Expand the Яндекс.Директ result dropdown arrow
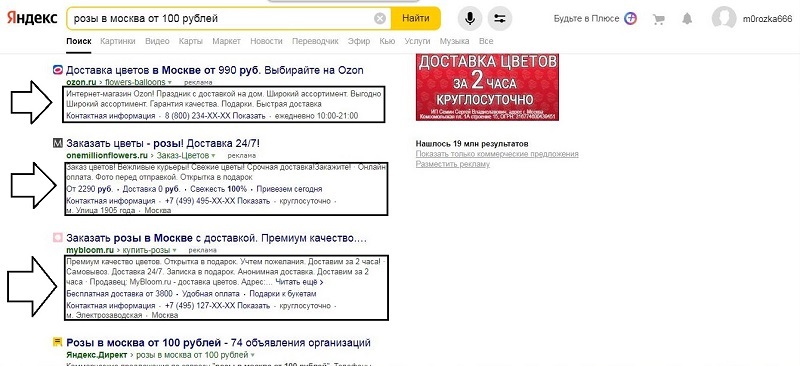 pyautogui.click(x=252, y=355)
